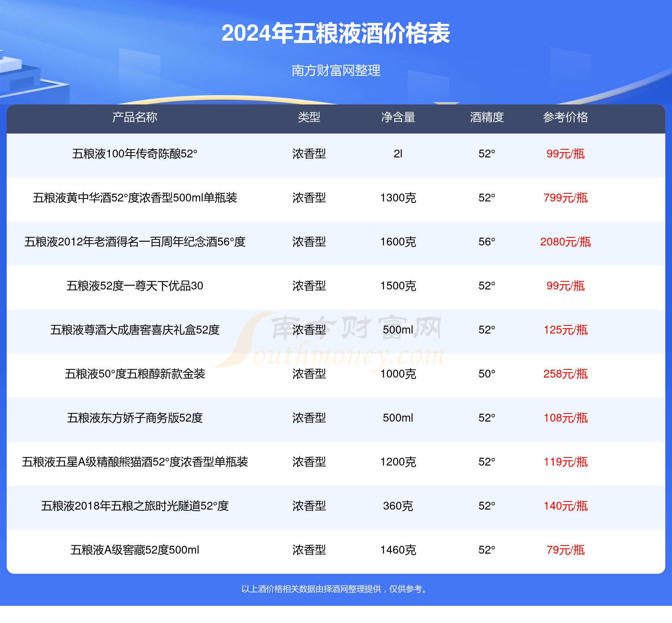Click 浓香型 in the A级窖藏 row
Image resolution: width=672 pixels, height=623 pixels.
coord(309,550)
